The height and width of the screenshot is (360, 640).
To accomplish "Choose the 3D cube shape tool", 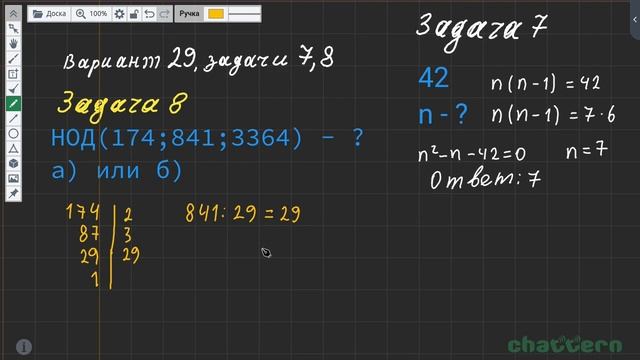I will (x=13, y=164).
